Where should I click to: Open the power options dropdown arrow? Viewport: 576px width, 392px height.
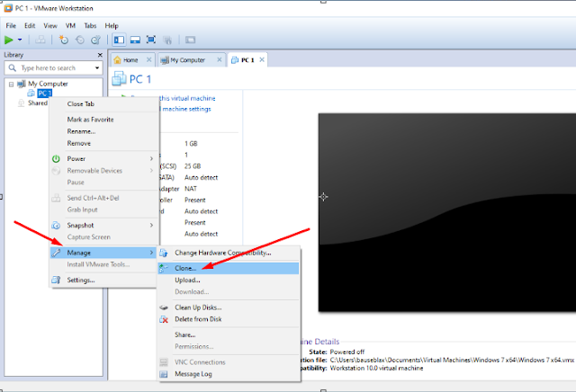(20, 40)
